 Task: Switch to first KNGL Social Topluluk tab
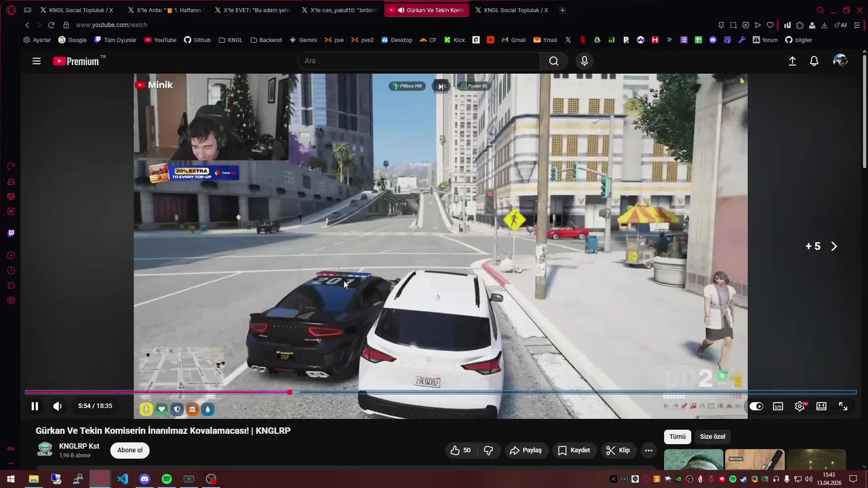tap(76, 10)
